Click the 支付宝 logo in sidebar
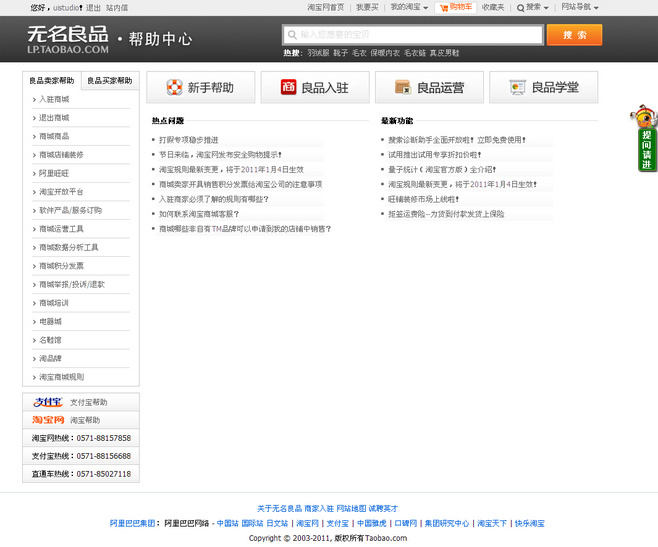 click(48, 402)
